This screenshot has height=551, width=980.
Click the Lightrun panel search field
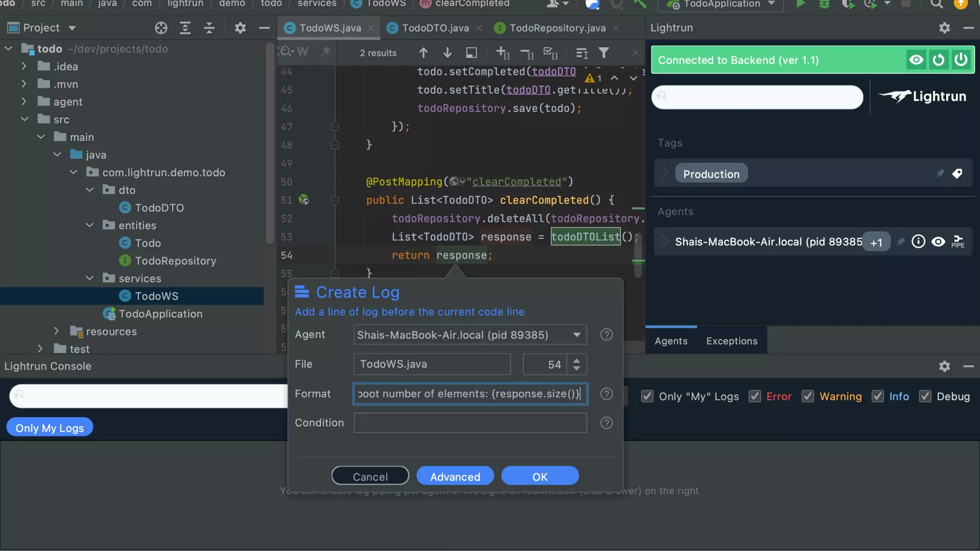(x=757, y=97)
